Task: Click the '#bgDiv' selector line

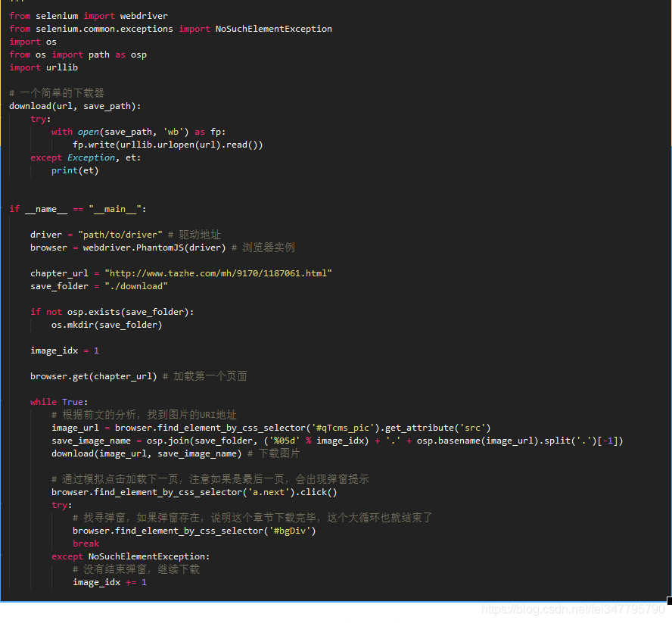Action: coord(194,531)
